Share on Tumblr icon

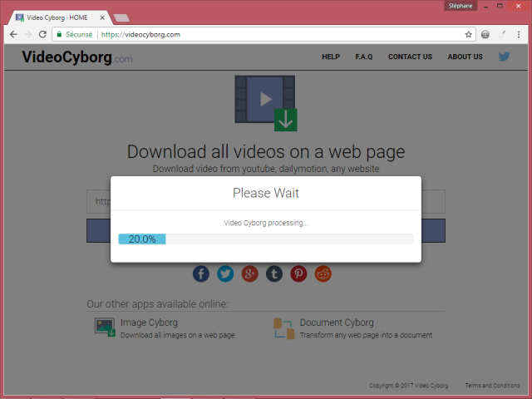[x=274, y=273]
